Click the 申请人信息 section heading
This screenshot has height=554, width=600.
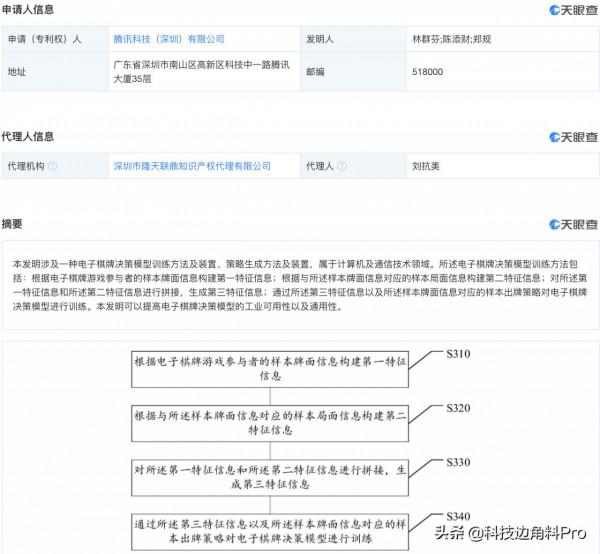(x=28, y=10)
